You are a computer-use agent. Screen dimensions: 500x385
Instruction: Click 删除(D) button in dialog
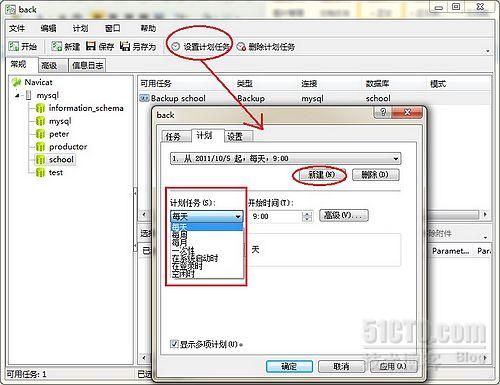coord(376,174)
